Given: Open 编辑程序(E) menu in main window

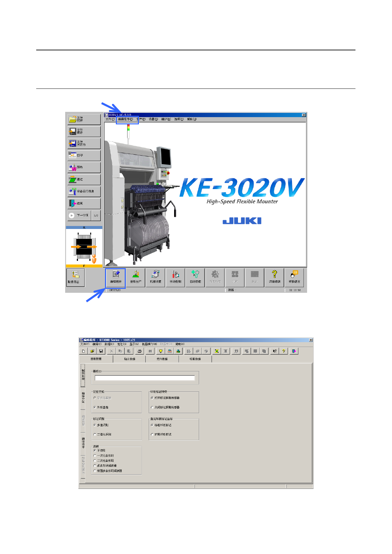Looking at the screenshot, I should coord(125,119).
